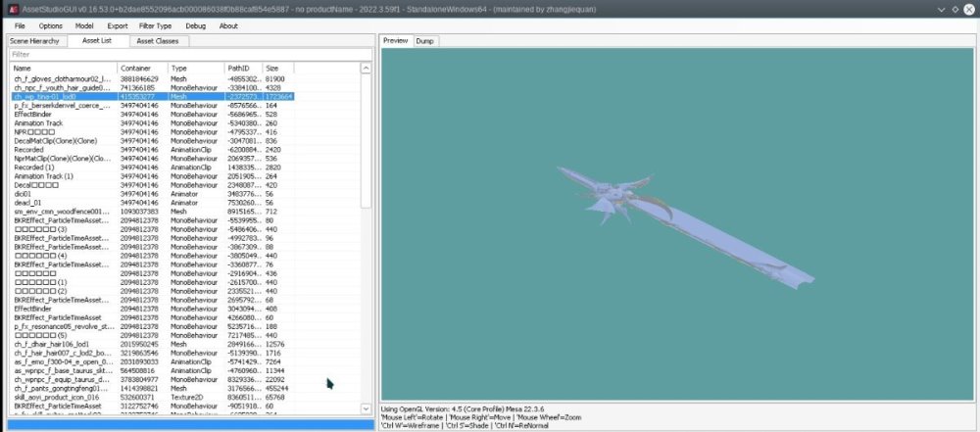Switch to the Dump tab
The height and width of the screenshot is (432, 980).
[425, 41]
